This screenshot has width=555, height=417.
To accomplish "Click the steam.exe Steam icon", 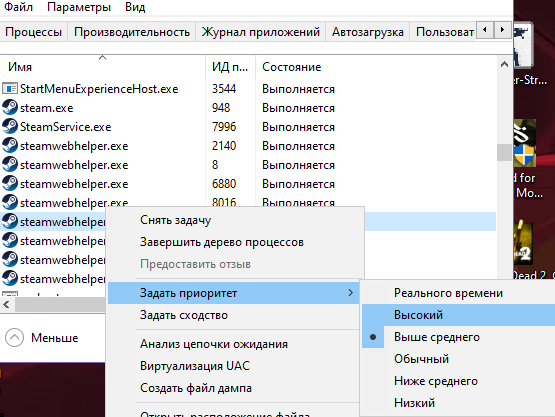I will (10, 107).
